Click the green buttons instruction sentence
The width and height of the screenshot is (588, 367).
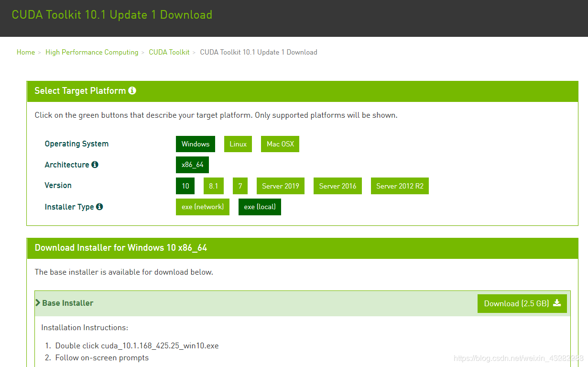216,115
